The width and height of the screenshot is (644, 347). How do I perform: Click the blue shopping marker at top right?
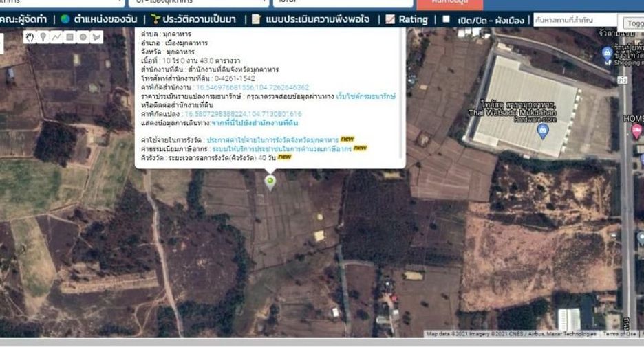[x=607, y=54]
